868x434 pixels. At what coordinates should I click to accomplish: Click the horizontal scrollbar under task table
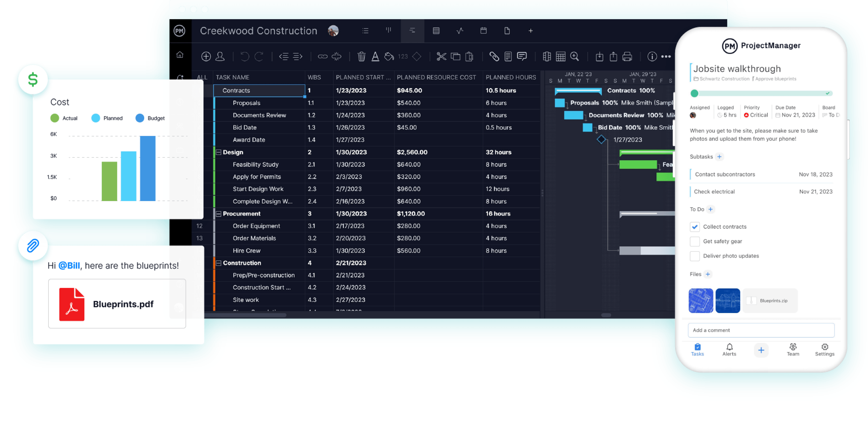click(245, 315)
